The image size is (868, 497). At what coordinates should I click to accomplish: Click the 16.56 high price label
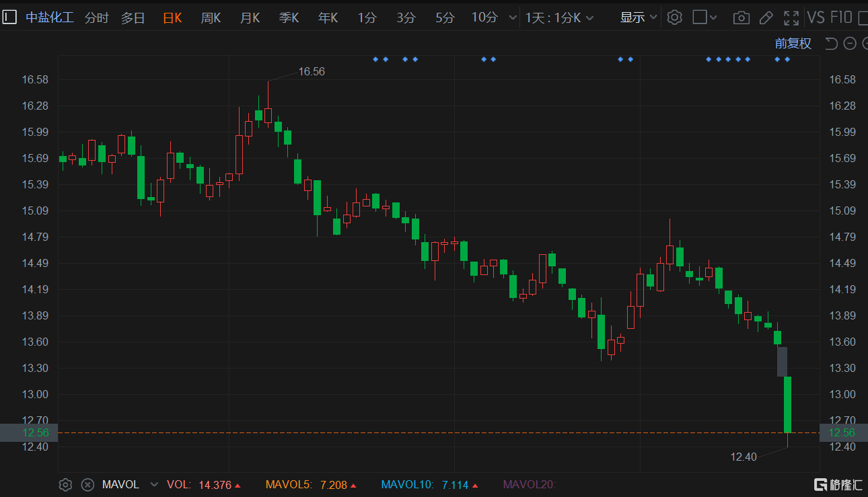tap(312, 71)
